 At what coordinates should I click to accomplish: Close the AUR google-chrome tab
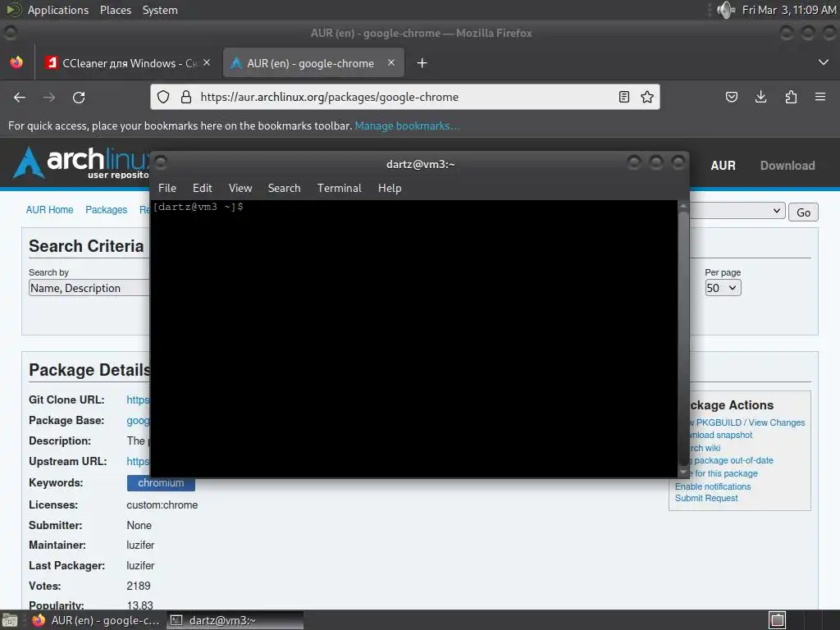[x=391, y=62]
